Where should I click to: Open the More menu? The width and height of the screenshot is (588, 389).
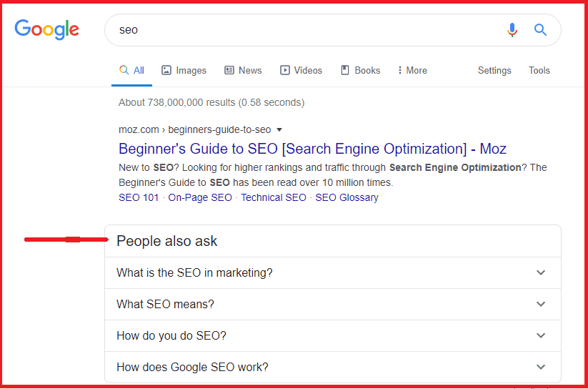coord(412,70)
